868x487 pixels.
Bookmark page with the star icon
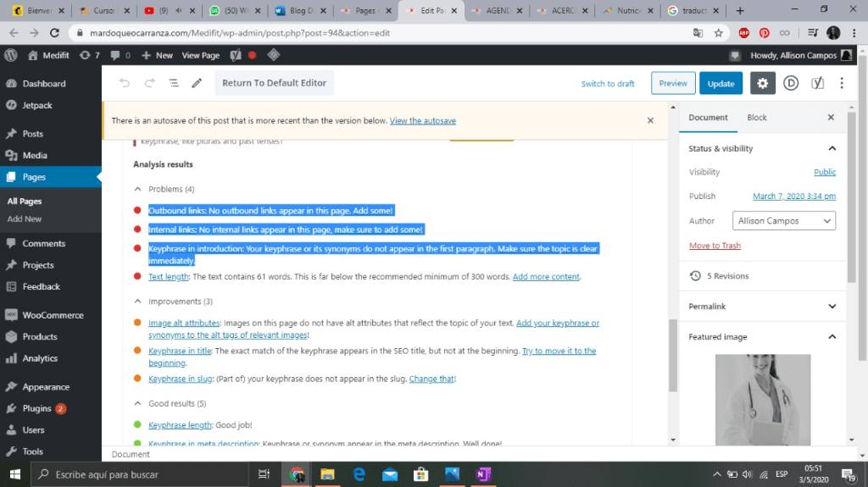click(718, 33)
